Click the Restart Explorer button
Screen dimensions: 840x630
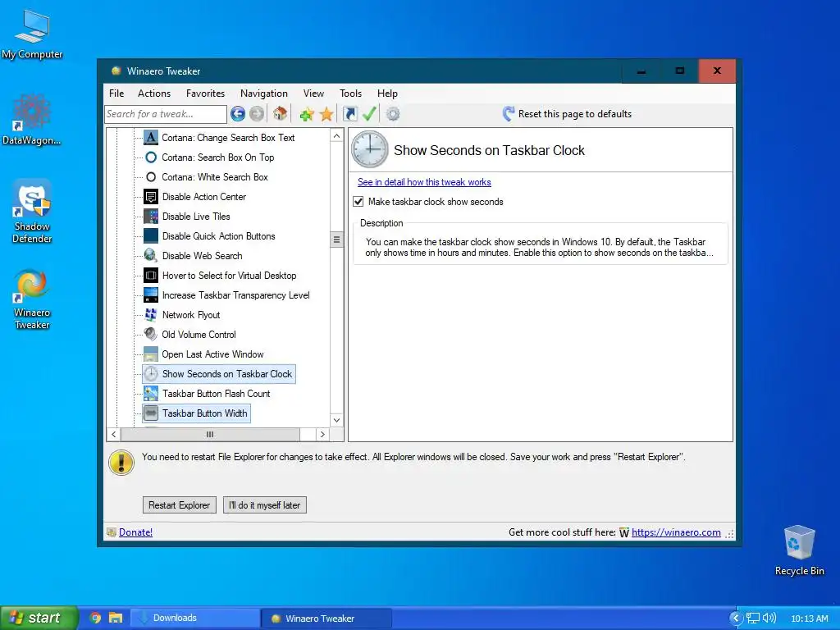180,505
